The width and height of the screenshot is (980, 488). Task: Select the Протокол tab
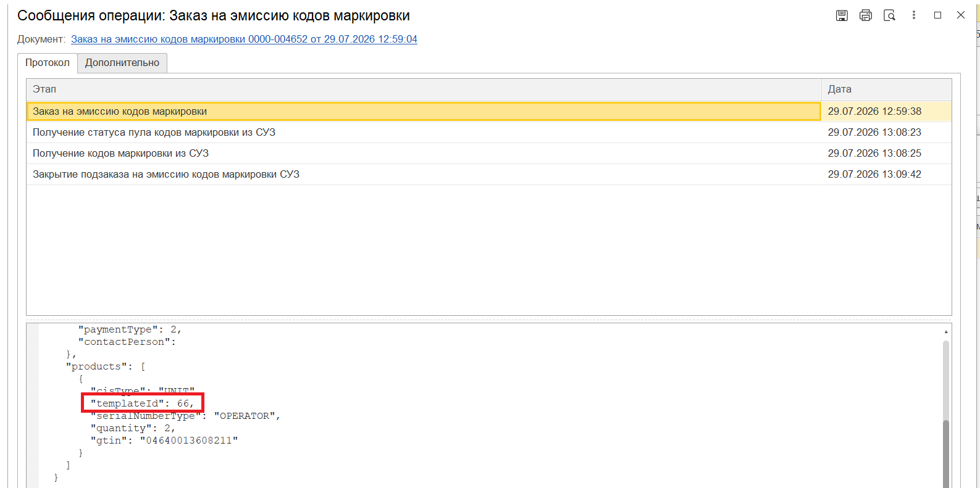tap(48, 63)
